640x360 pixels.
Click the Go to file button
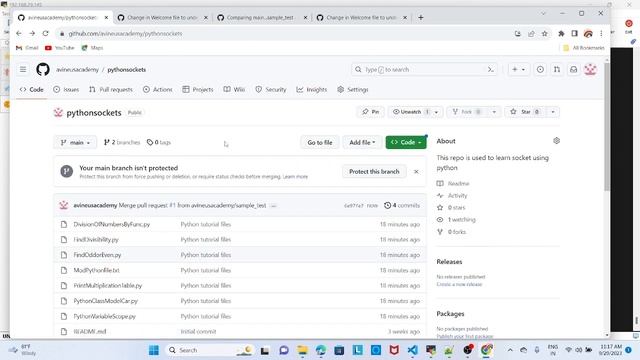click(x=320, y=142)
